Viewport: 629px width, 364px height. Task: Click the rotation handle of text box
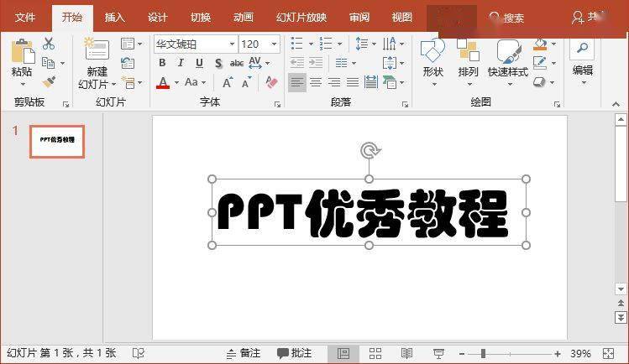click(370, 151)
